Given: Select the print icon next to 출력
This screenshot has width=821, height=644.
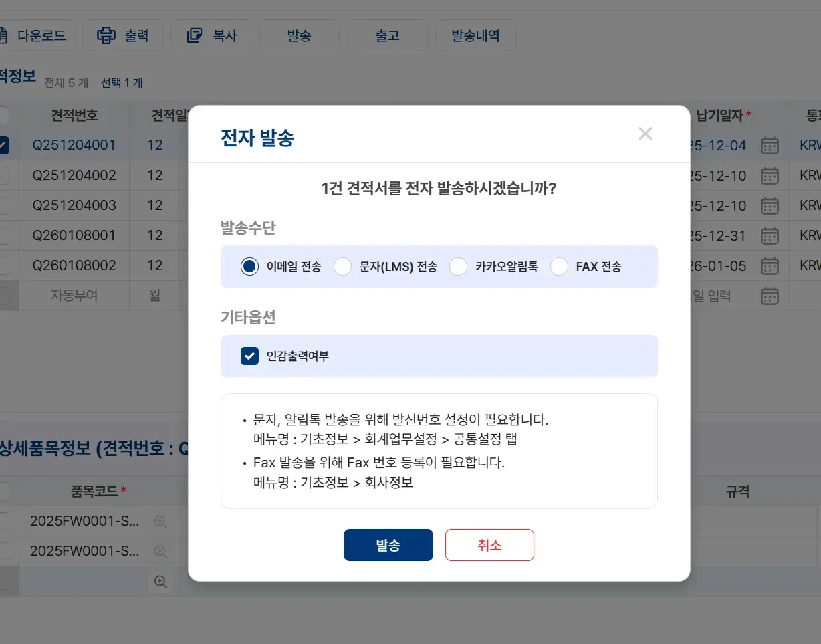Looking at the screenshot, I should point(106,35).
